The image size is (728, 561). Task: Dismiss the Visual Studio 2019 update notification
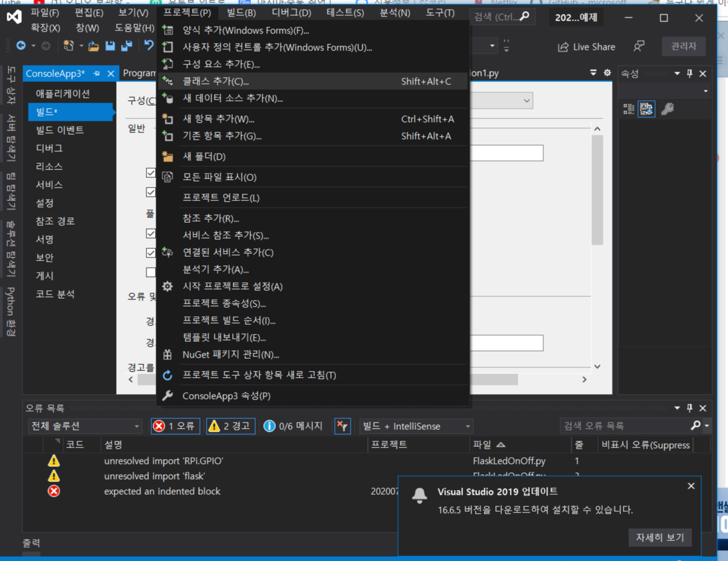click(691, 486)
